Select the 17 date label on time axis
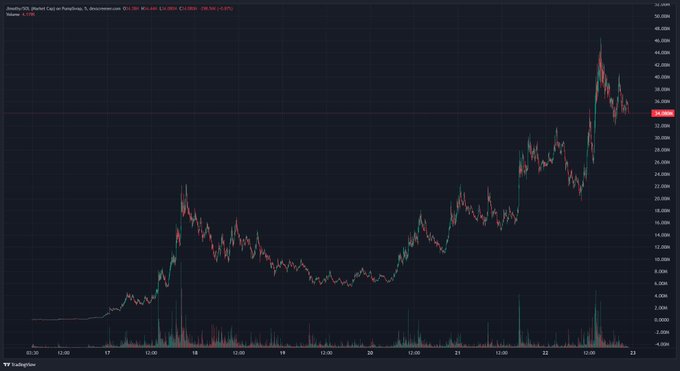Image resolution: width=680 pixels, height=371 pixels. pyautogui.click(x=107, y=353)
